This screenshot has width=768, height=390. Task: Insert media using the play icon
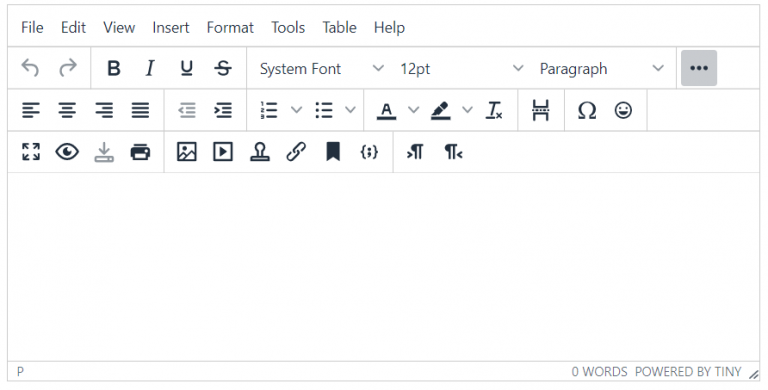pos(223,152)
